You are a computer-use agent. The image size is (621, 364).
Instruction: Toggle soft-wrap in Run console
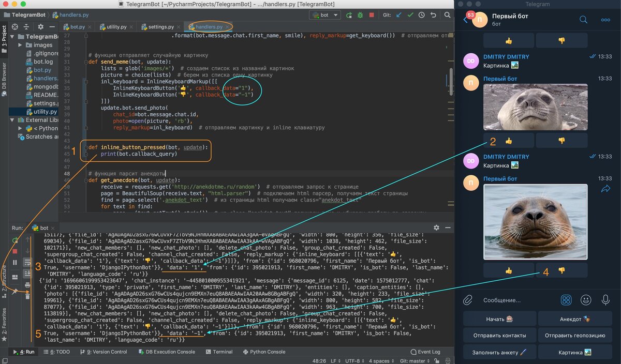click(x=27, y=263)
